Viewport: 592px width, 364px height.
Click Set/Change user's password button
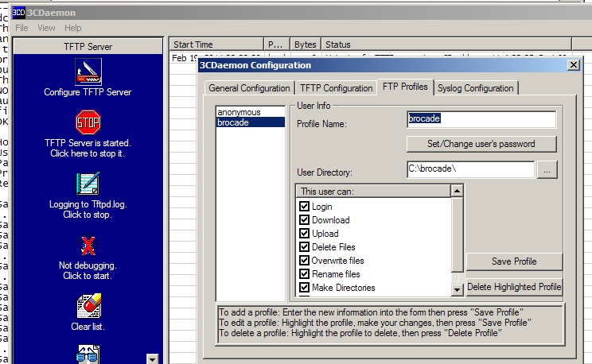pyautogui.click(x=481, y=144)
